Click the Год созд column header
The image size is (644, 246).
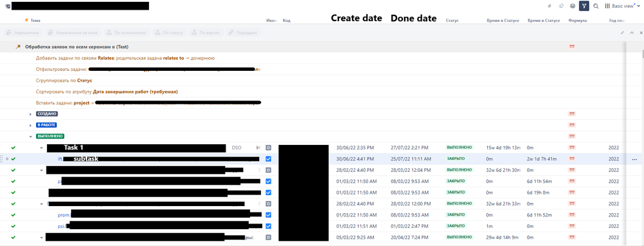pyautogui.click(x=618, y=20)
